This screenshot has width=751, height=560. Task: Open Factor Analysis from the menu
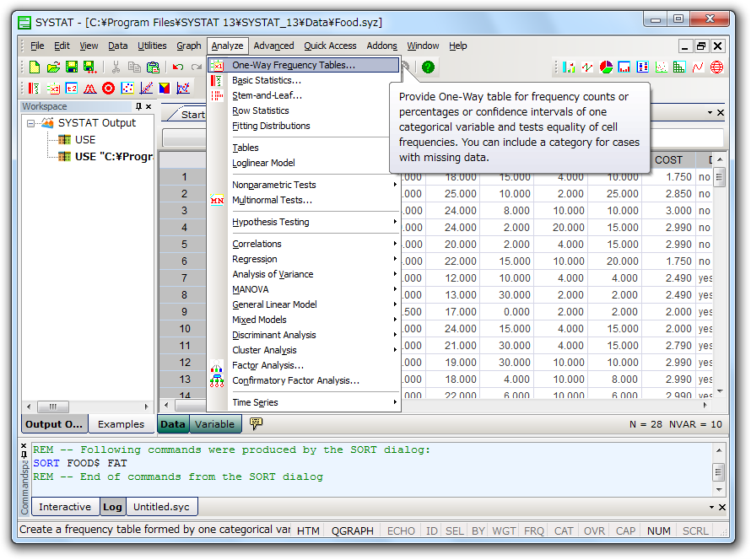point(305,366)
